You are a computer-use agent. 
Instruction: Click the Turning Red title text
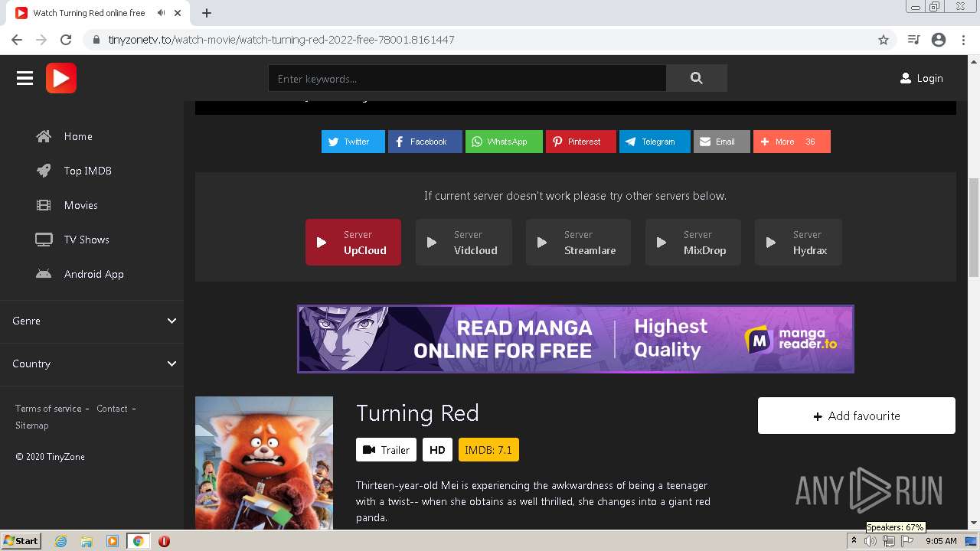(417, 413)
